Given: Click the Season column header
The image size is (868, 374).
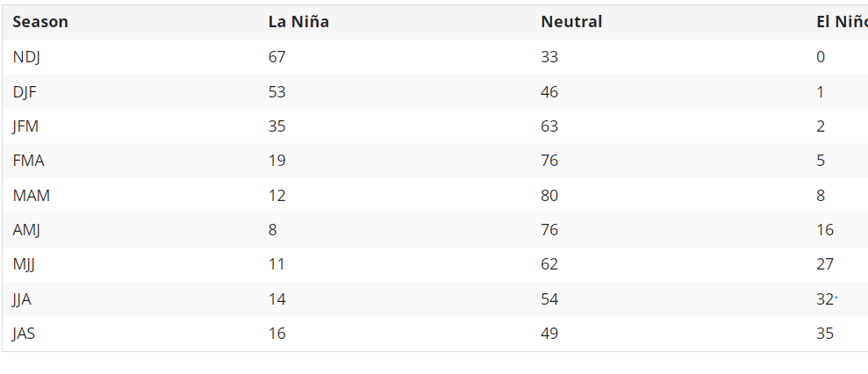Looking at the screenshot, I should click(40, 22).
